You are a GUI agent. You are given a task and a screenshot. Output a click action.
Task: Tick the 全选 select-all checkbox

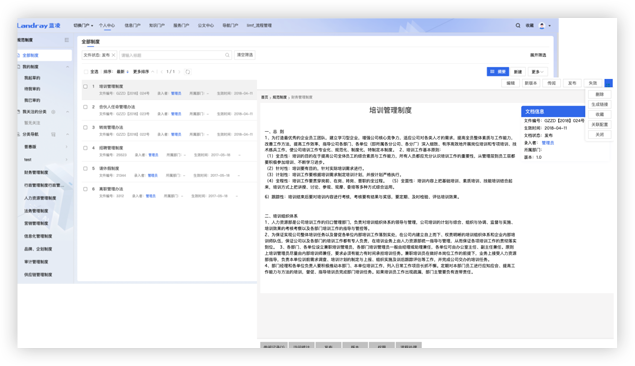pos(85,72)
